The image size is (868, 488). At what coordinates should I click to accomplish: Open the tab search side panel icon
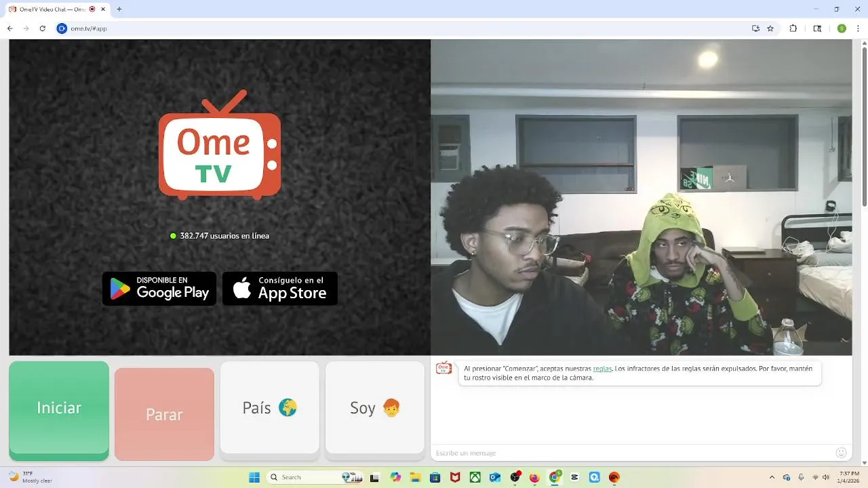[x=817, y=28]
